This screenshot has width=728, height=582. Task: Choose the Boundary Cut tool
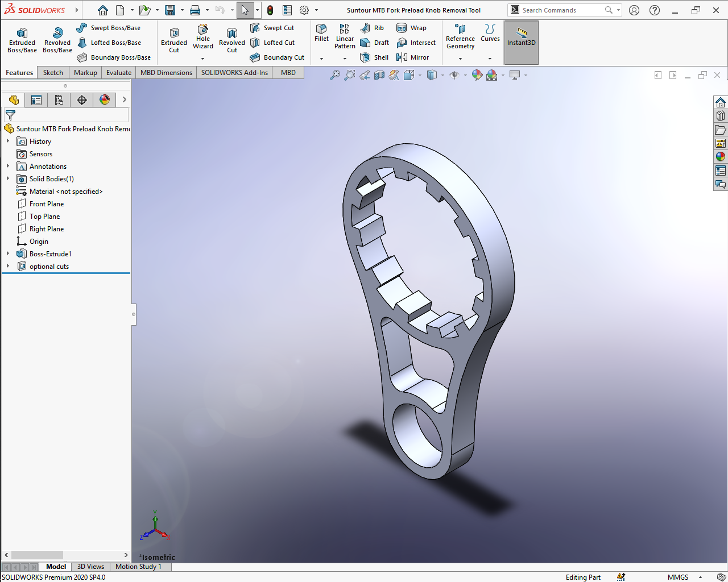(x=277, y=57)
